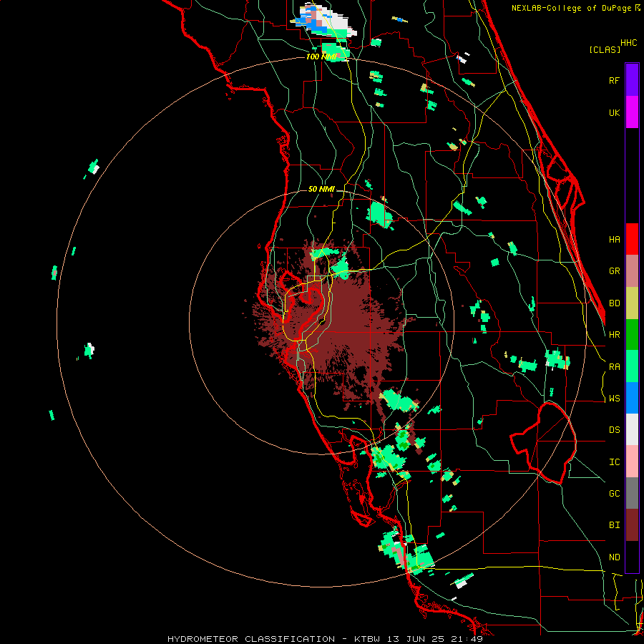Click the IC legend label
Image resolution: width=644 pixels, height=644 pixels.
(x=614, y=462)
